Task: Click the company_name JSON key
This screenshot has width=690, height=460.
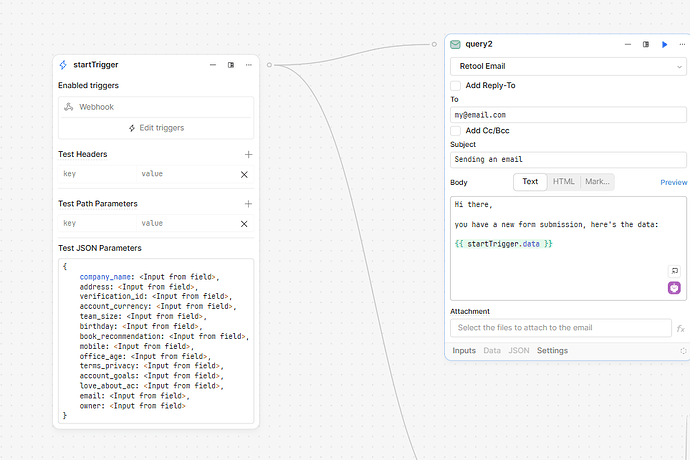Action: (105, 277)
